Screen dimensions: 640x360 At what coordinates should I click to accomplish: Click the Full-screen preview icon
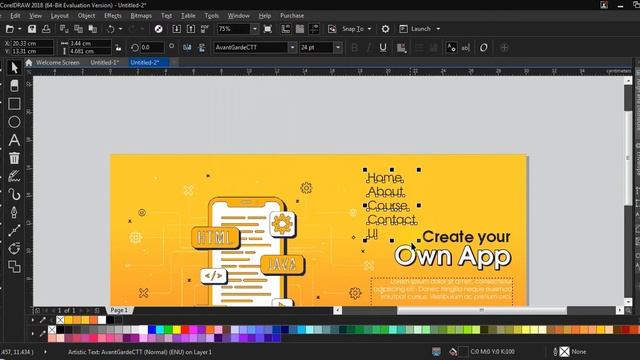[x=268, y=29]
